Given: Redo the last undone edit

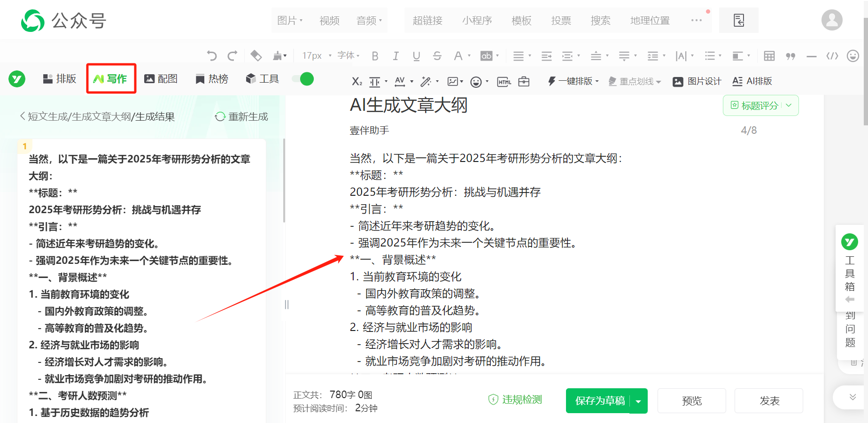Looking at the screenshot, I should coord(232,56).
